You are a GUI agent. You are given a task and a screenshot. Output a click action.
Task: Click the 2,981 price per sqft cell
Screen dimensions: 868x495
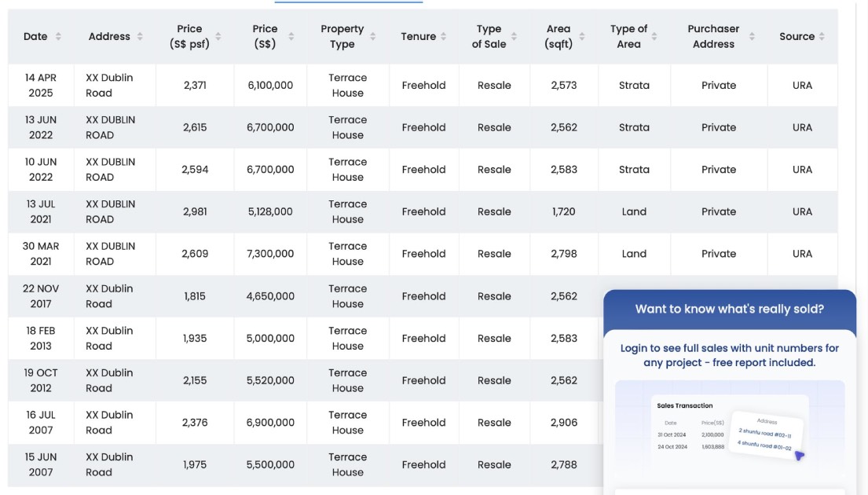tap(195, 211)
